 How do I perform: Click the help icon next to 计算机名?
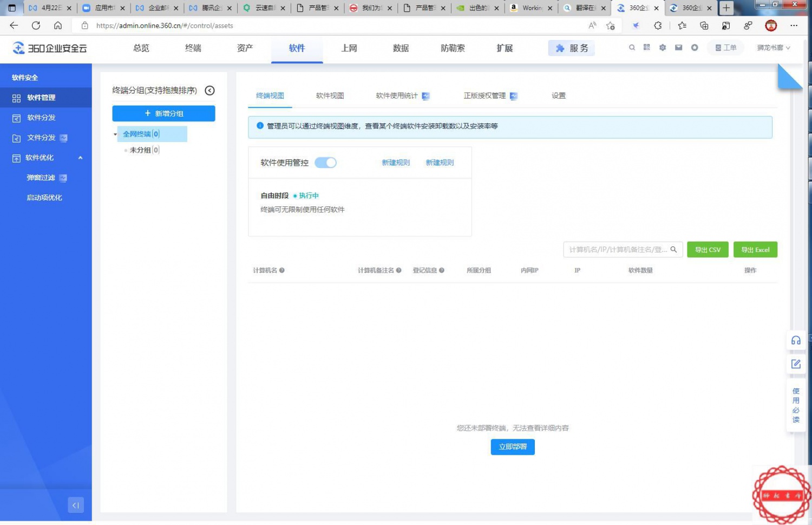[x=281, y=270]
